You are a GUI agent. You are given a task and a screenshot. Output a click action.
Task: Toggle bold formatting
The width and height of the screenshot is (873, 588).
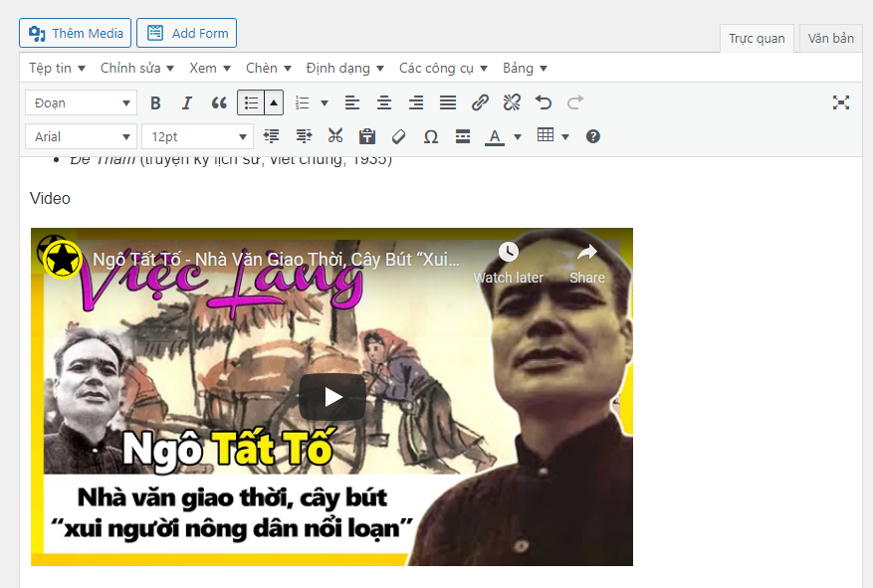click(155, 102)
